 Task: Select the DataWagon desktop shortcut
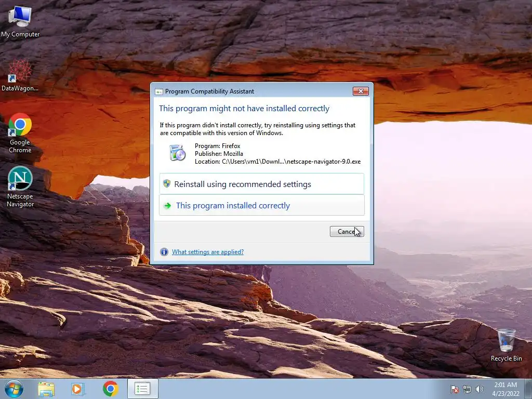(20, 75)
